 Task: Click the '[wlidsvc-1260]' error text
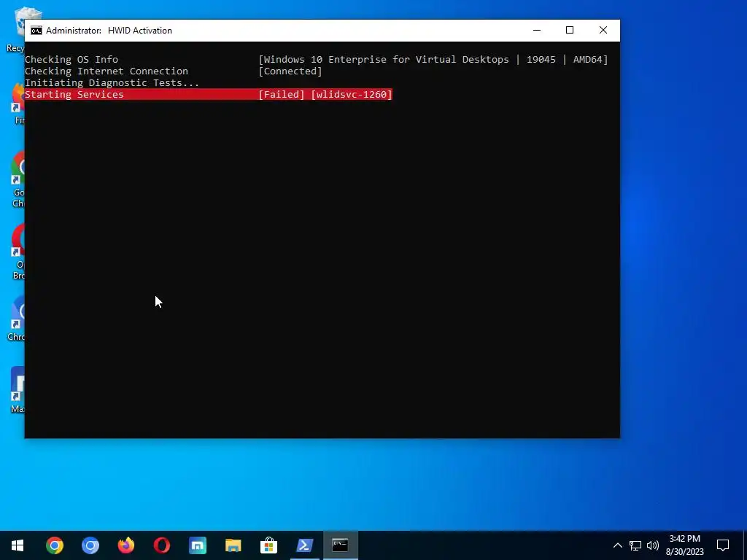click(x=352, y=94)
